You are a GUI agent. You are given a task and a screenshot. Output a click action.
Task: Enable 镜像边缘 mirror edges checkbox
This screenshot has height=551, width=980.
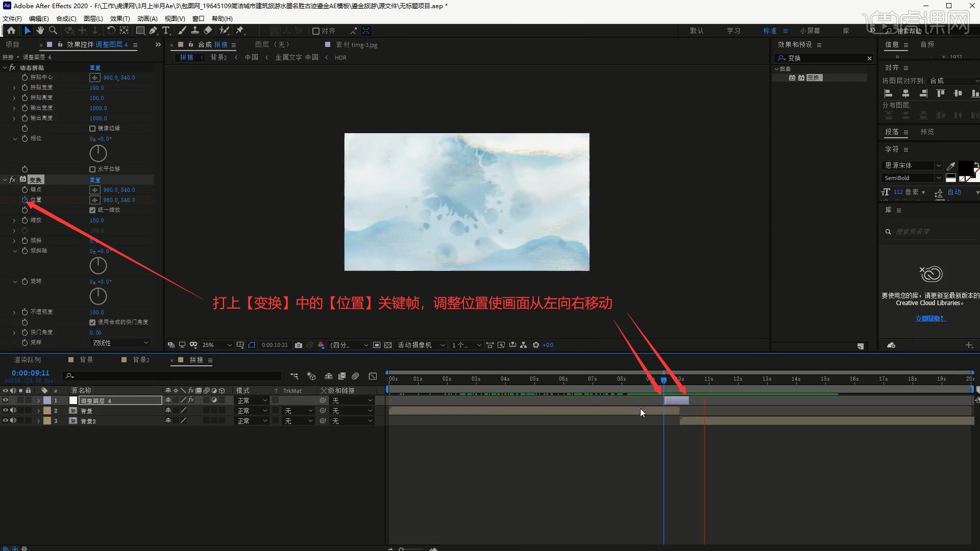(x=92, y=129)
